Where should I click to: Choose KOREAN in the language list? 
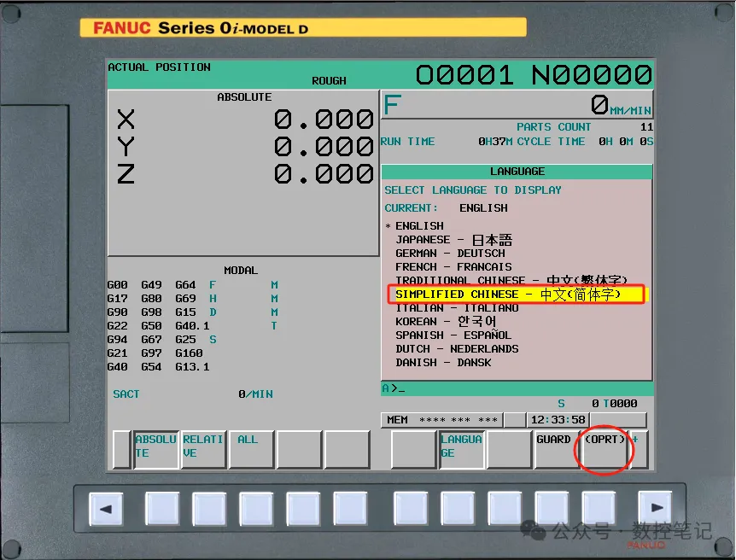(x=446, y=322)
